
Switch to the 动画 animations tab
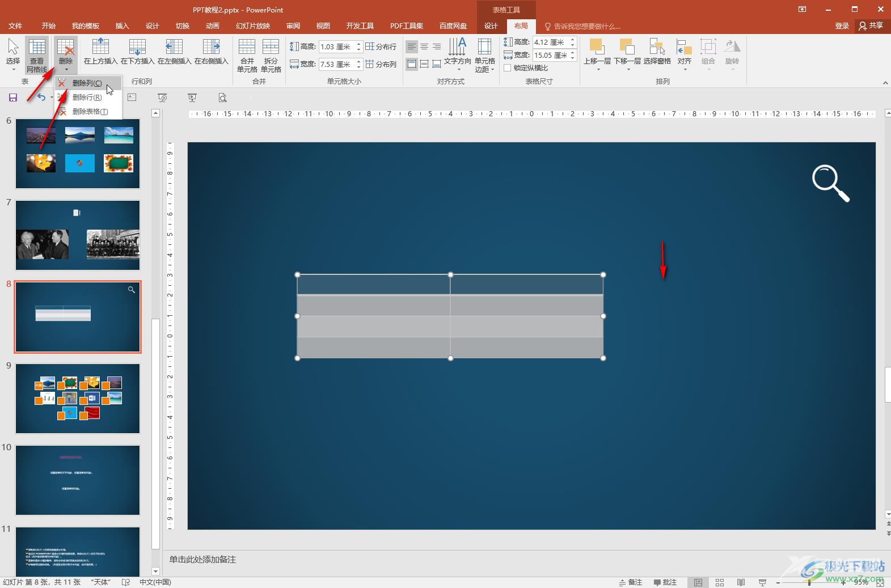212,26
